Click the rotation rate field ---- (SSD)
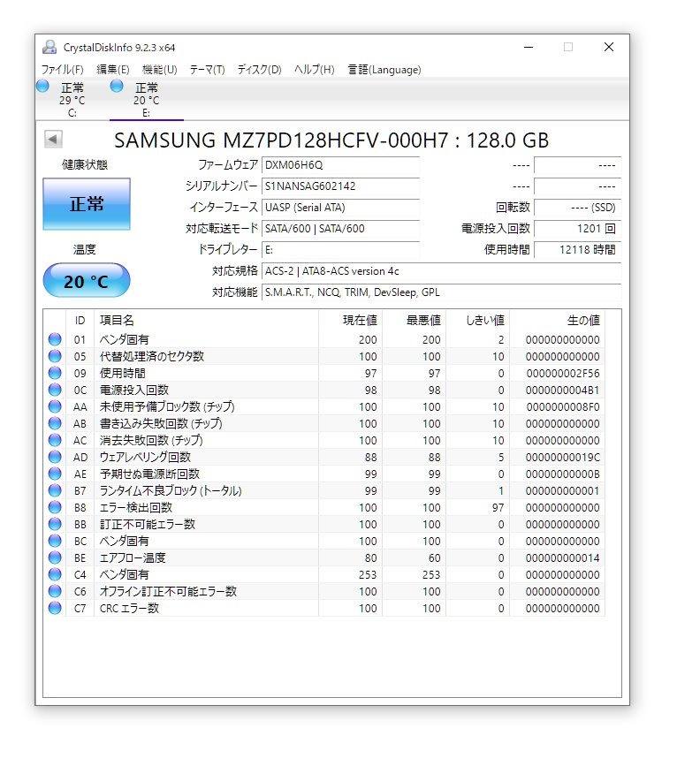 577,208
